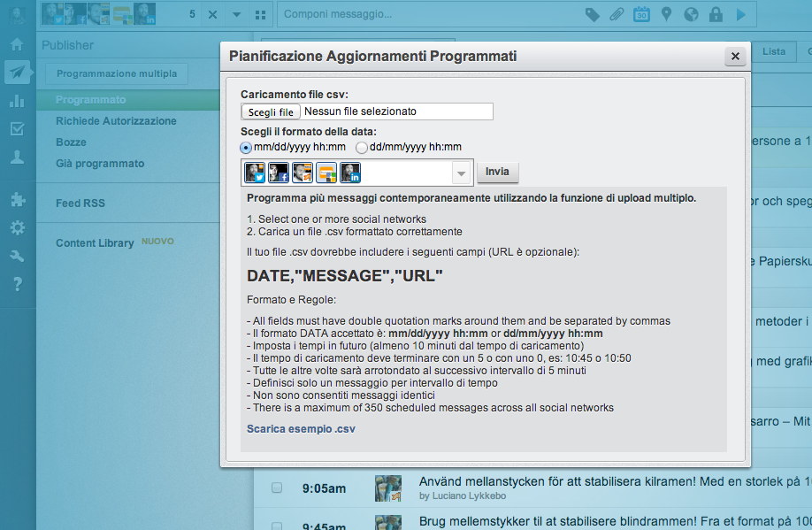Open the profile grid view icon
This screenshot has height=530, width=812.
[260, 15]
